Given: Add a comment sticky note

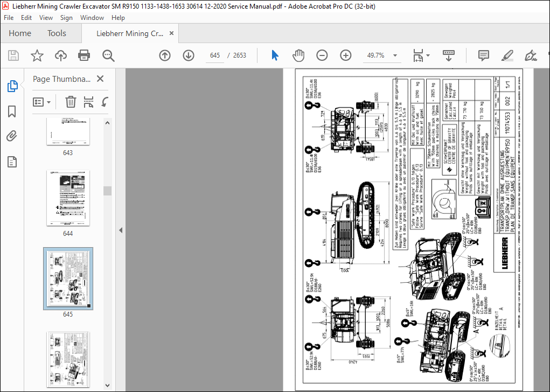Looking at the screenshot, I should (484, 55).
